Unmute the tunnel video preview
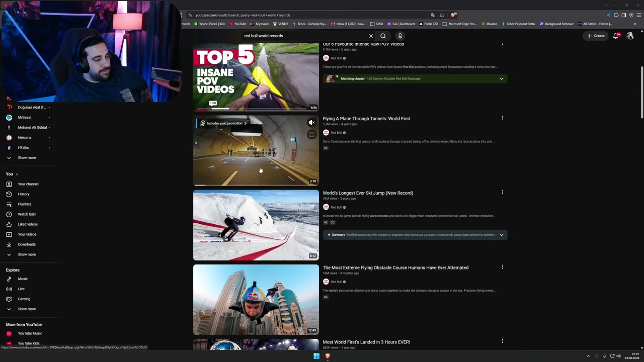This screenshot has width=644, height=362. pyautogui.click(x=312, y=123)
